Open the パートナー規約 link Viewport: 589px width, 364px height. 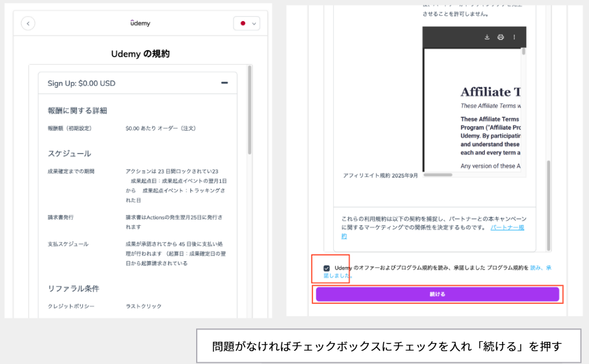(507, 228)
